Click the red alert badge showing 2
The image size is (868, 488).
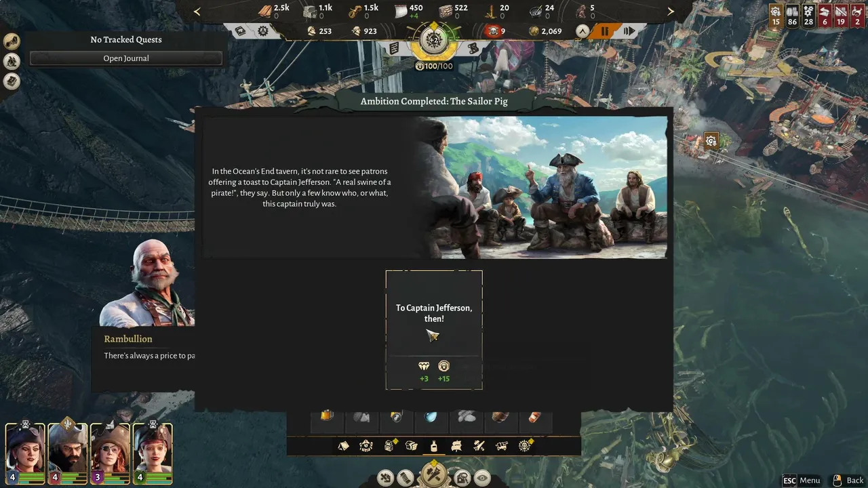pyautogui.click(x=857, y=16)
